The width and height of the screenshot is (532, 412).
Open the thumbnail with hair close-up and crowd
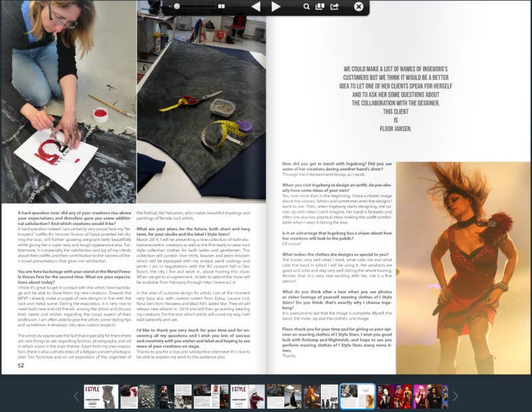coord(138,397)
